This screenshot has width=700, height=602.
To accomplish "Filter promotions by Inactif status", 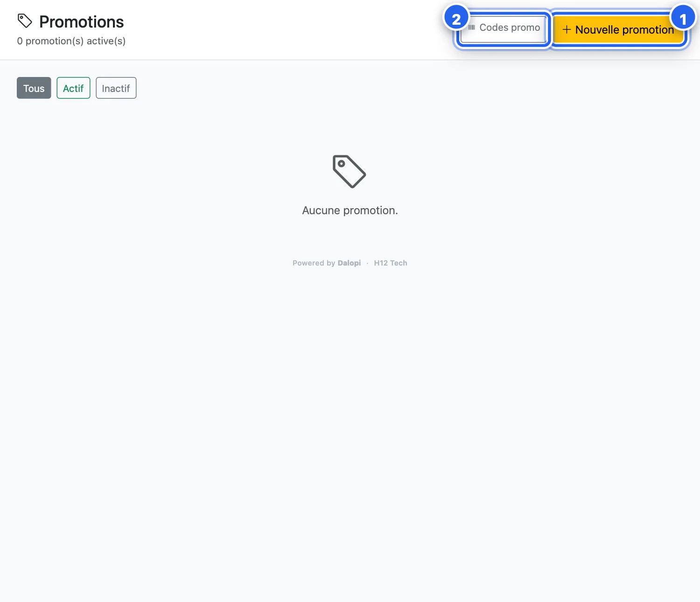I will pyautogui.click(x=116, y=88).
